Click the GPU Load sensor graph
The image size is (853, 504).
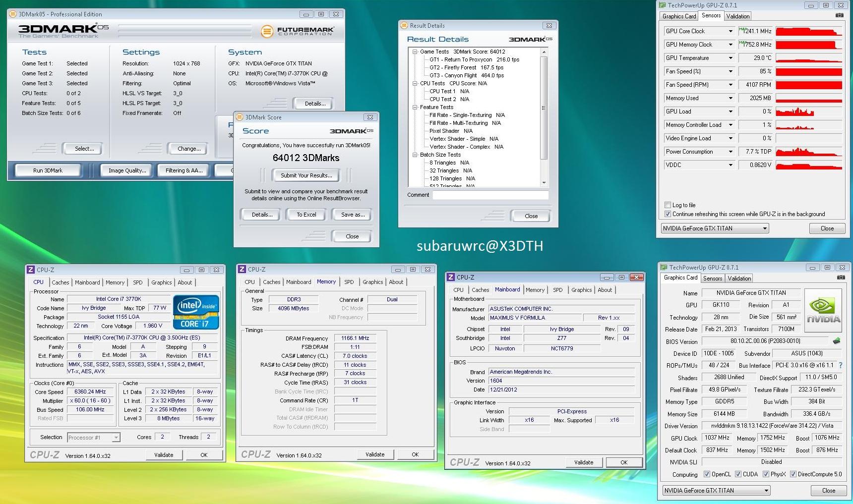809,112
